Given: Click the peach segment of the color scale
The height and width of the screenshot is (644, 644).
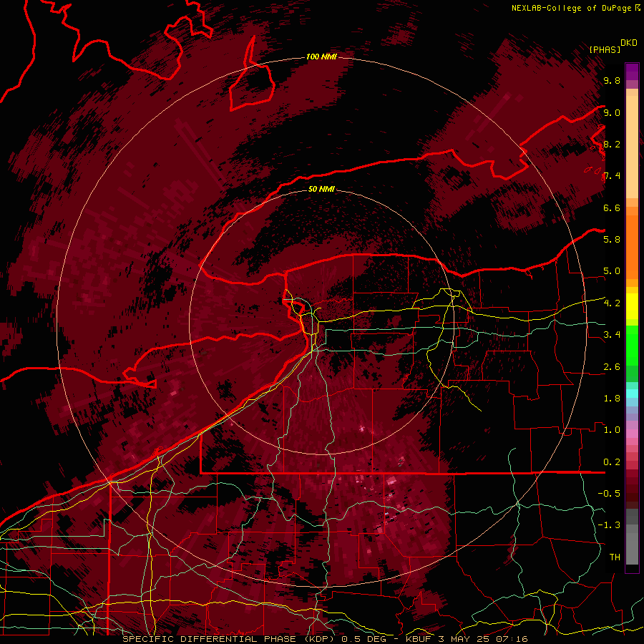Looking at the screenshot, I should point(632,147).
